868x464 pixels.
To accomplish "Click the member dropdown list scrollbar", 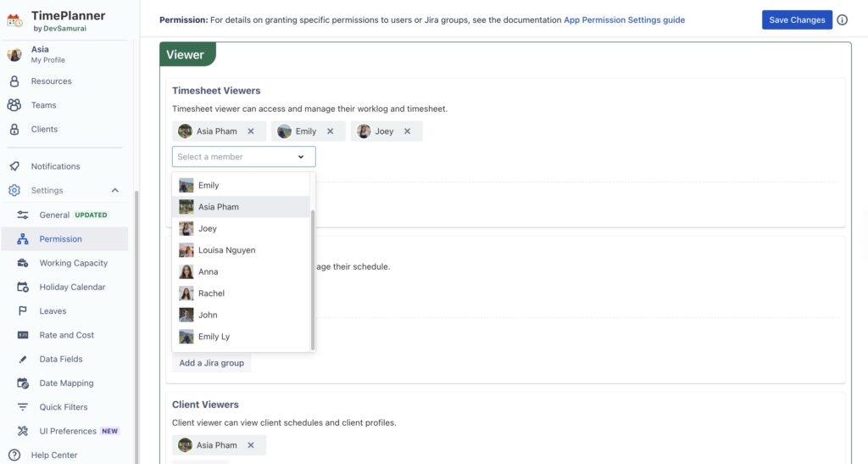I will pyautogui.click(x=313, y=280).
